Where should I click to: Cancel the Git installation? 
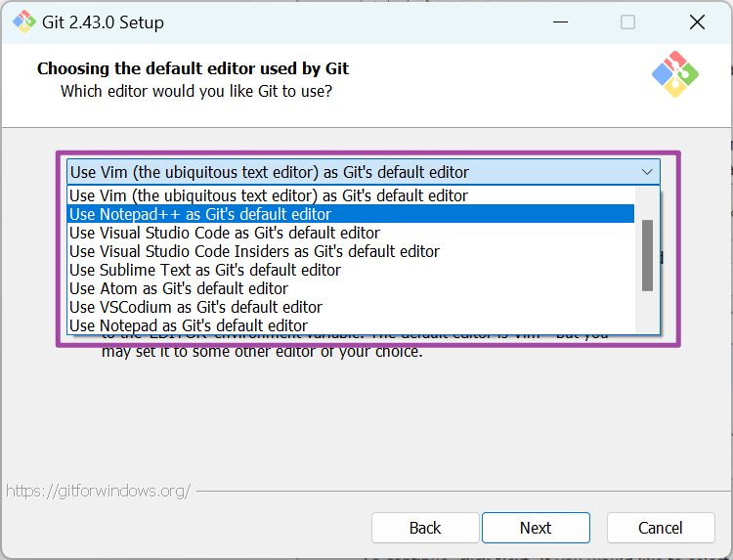pos(661,528)
